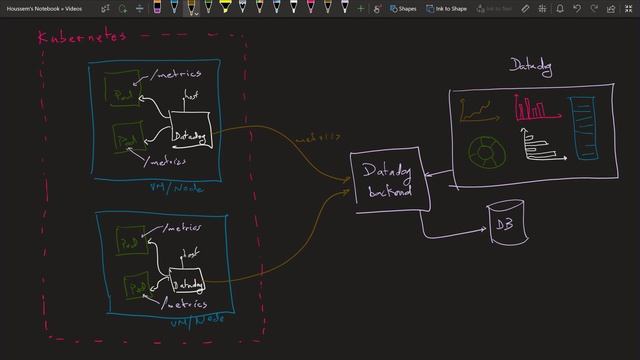Choose the Insert or Remove Space tool

click(x=140, y=9)
